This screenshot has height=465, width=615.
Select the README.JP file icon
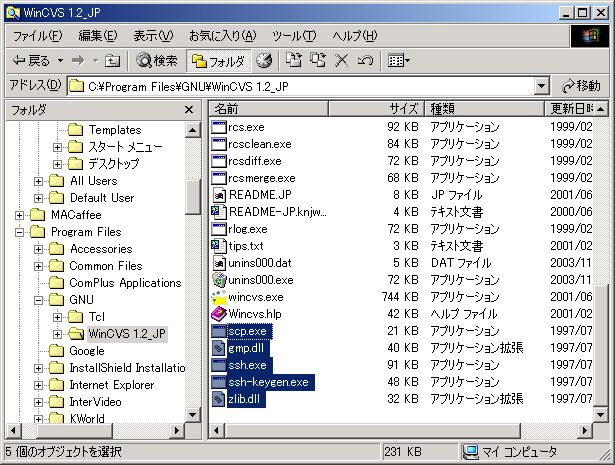[218, 195]
